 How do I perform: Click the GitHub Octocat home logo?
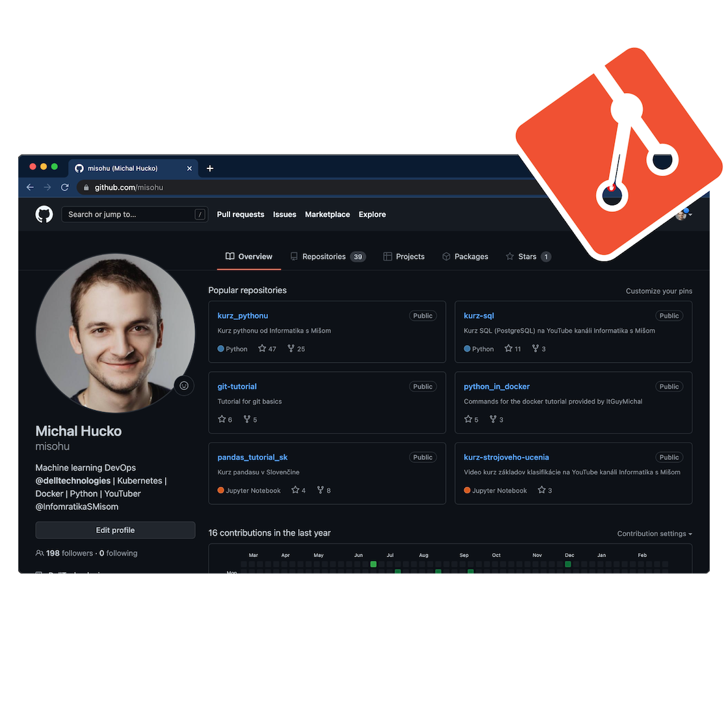click(x=44, y=214)
